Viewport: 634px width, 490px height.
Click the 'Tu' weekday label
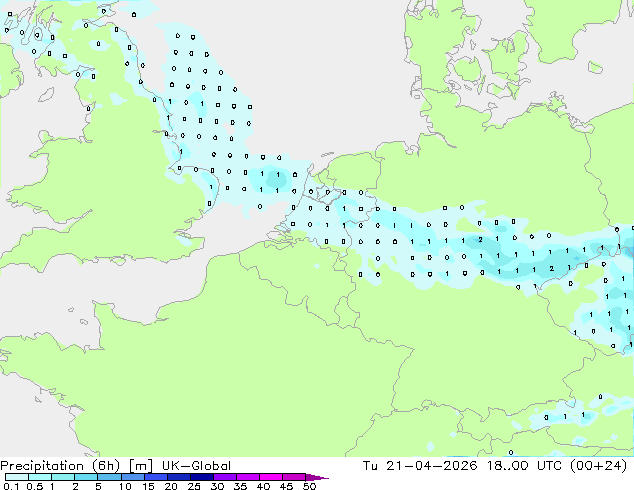(370, 466)
